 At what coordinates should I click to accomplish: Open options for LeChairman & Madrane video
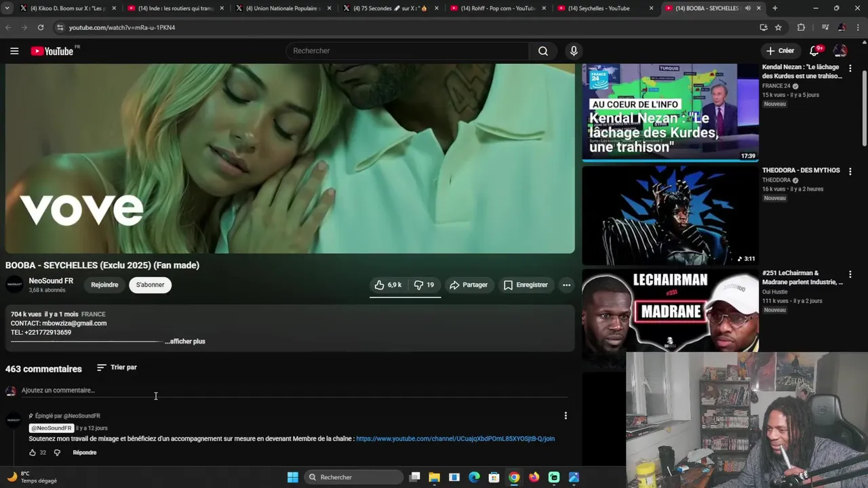click(x=850, y=274)
